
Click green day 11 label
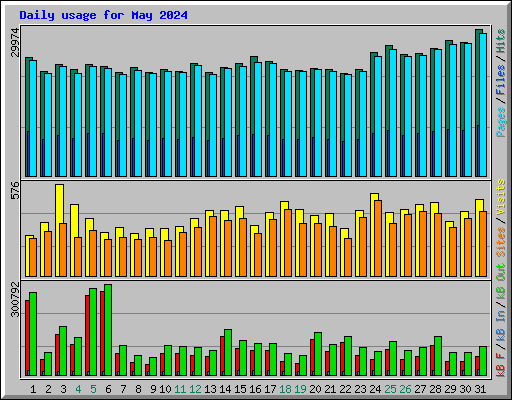pos(180,389)
